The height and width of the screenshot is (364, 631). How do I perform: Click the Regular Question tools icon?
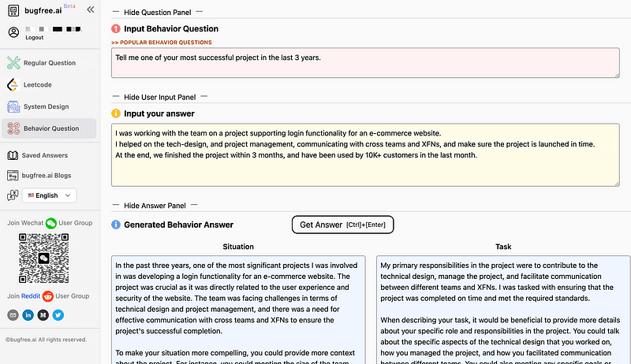[13, 63]
